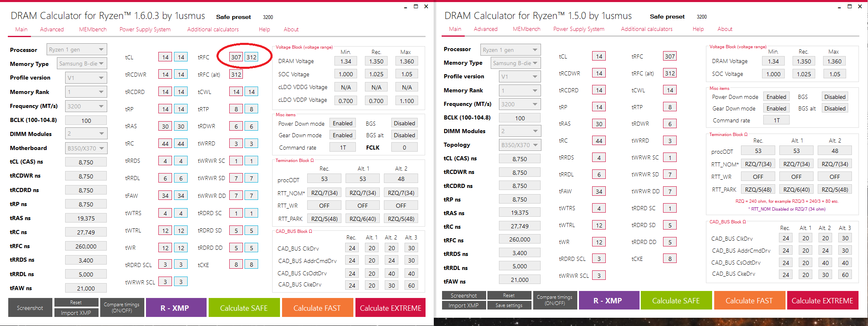Minimize the 1.5.0 window
The height and width of the screenshot is (326, 868).
pyautogui.click(x=839, y=7)
